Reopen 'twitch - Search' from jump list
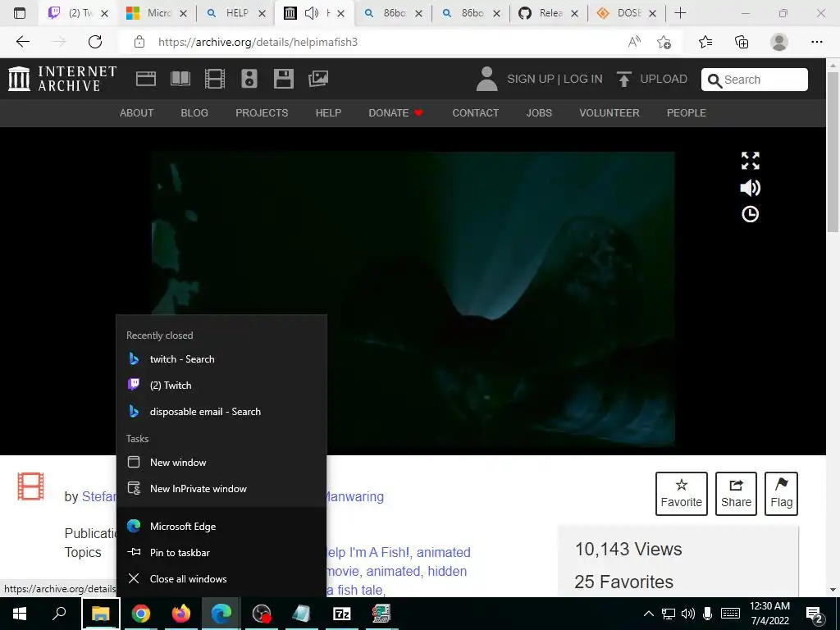The width and height of the screenshot is (840, 630). click(221, 359)
